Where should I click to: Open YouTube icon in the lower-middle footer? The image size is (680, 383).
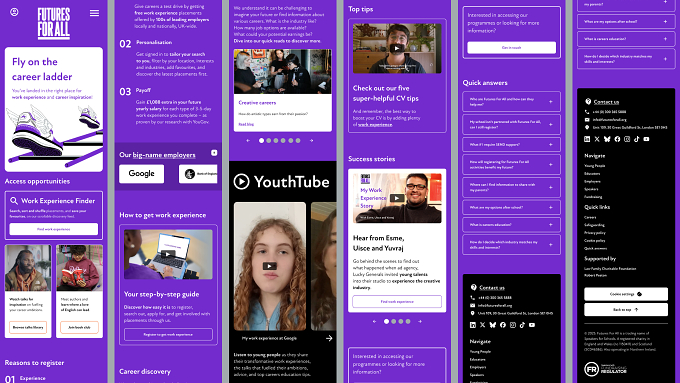532,325
